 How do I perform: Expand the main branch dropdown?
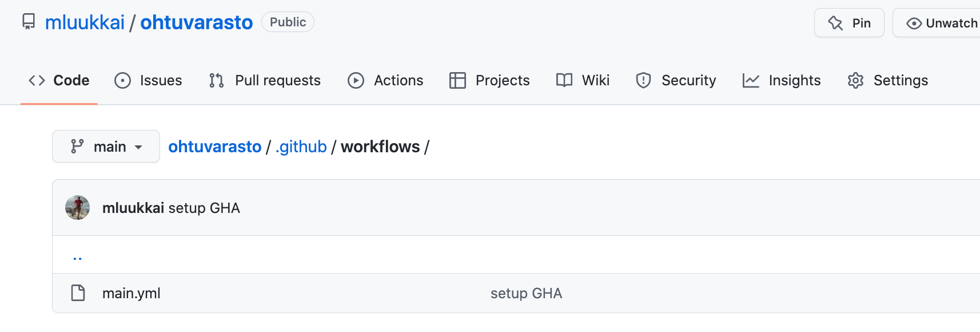[106, 147]
